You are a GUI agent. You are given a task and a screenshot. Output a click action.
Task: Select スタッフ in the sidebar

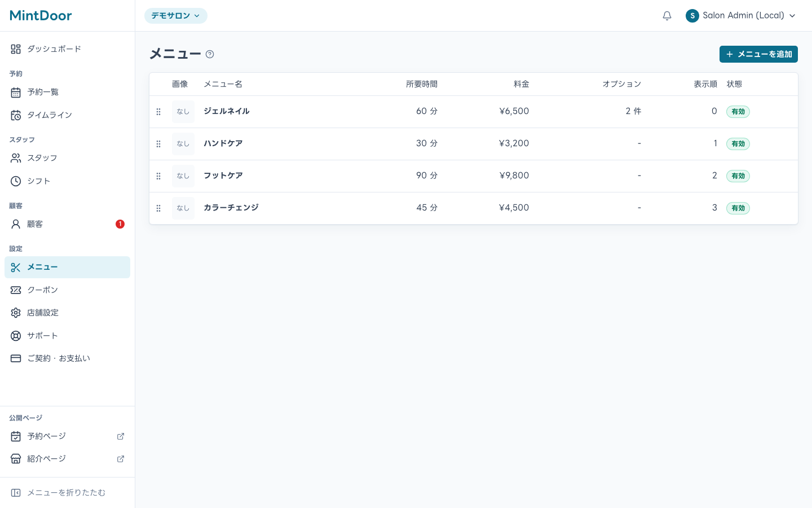click(x=67, y=158)
